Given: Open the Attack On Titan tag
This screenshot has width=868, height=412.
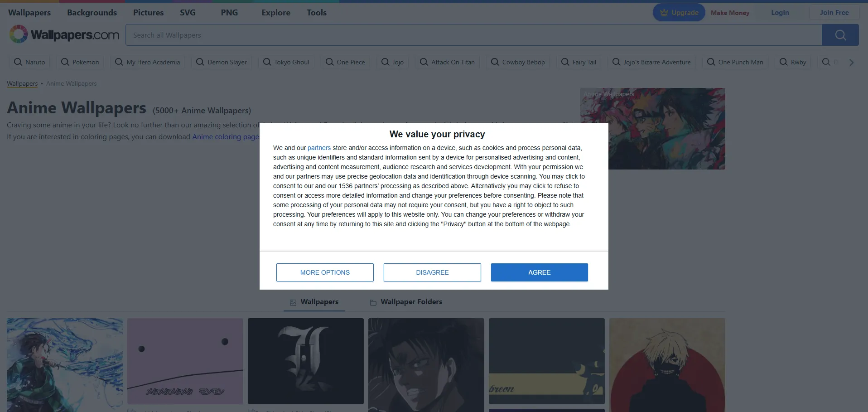Looking at the screenshot, I should click(447, 62).
